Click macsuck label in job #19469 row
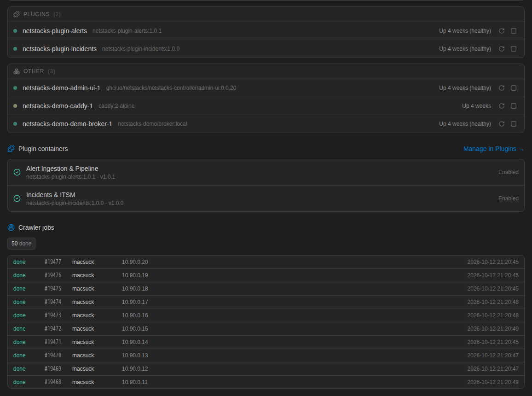The width and height of the screenshot is (532, 396). [x=83, y=369]
